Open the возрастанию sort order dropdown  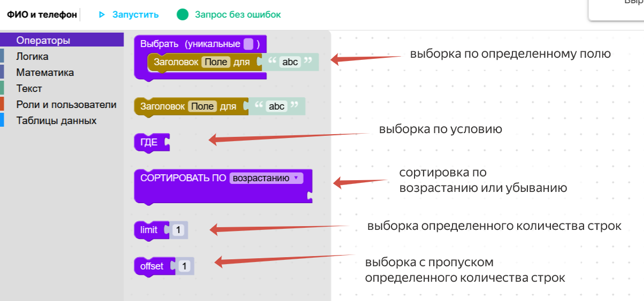(266, 178)
